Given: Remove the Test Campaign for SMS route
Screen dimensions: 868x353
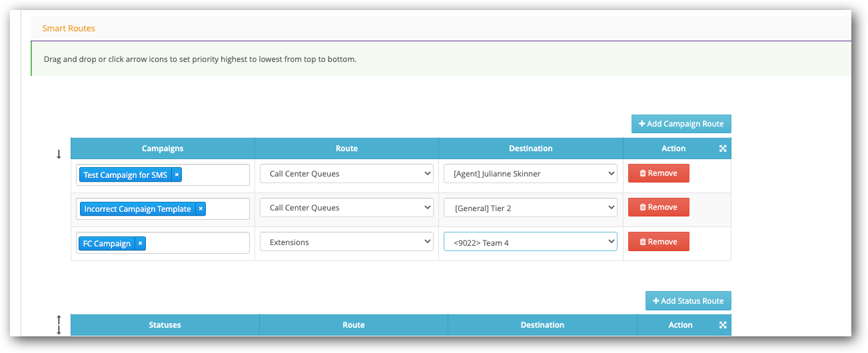Looking at the screenshot, I should pyautogui.click(x=658, y=173).
